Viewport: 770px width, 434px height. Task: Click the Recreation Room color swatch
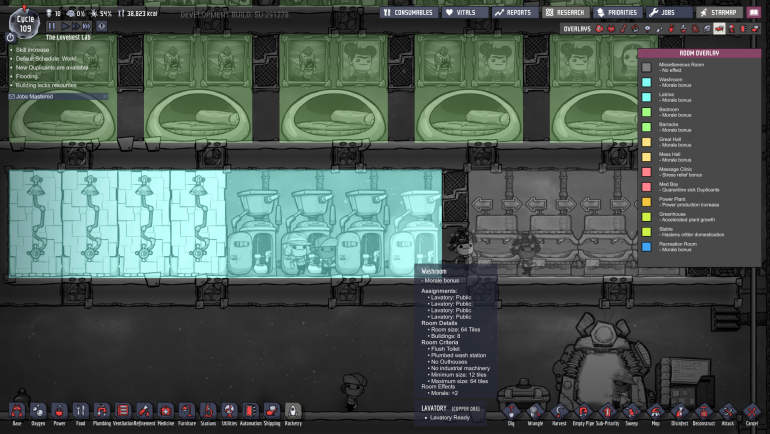point(647,246)
